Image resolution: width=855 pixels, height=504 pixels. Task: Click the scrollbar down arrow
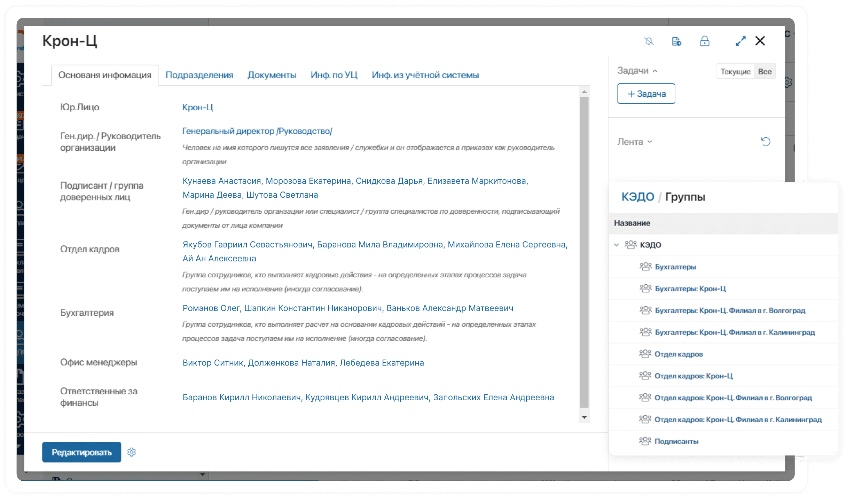tap(584, 417)
